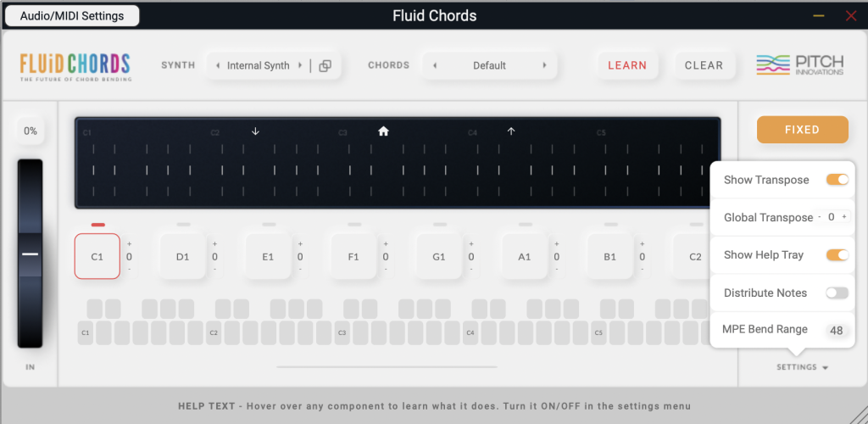The height and width of the screenshot is (424, 868).
Task: Open the Default chords preset selector
Action: [489, 65]
